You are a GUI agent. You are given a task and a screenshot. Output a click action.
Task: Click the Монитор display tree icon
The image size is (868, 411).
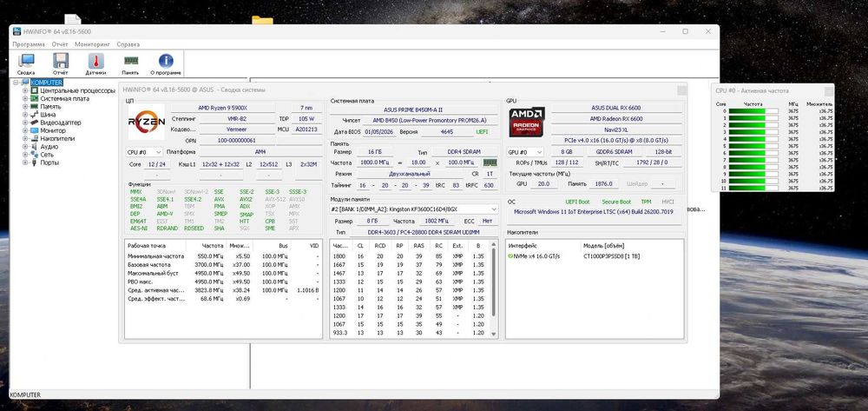[35, 130]
